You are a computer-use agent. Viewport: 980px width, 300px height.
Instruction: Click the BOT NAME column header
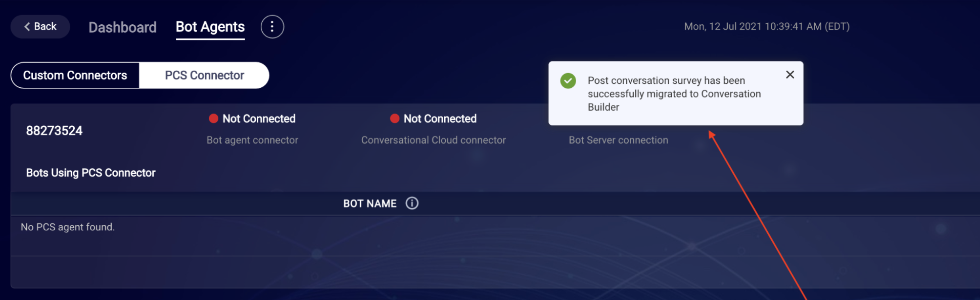point(370,204)
